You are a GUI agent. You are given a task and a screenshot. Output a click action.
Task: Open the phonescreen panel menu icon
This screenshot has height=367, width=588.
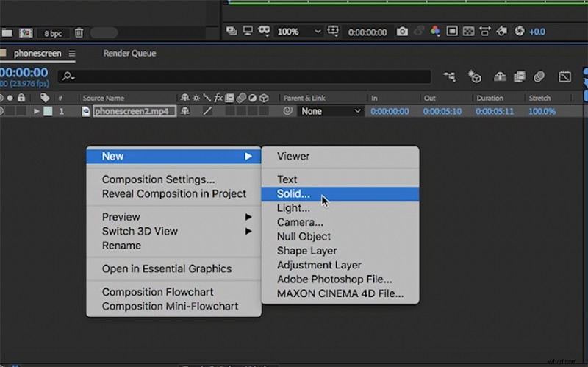[x=71, y=54]
